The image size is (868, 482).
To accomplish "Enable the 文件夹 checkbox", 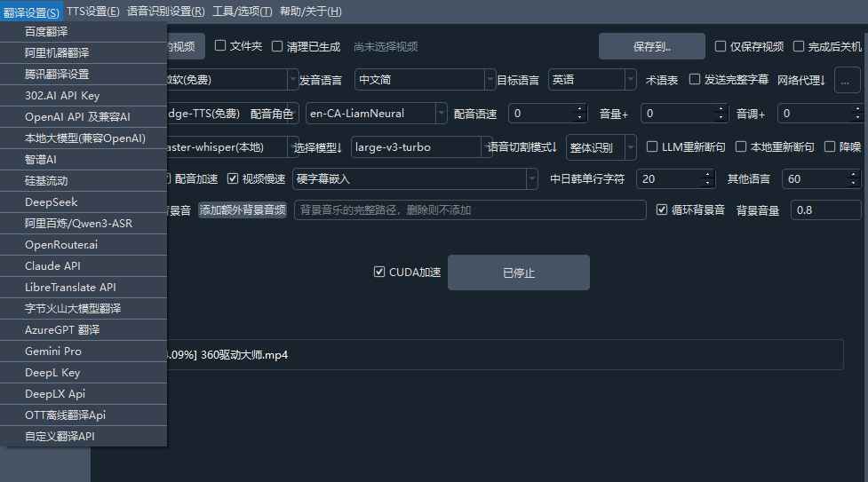I will click(221, 46).
